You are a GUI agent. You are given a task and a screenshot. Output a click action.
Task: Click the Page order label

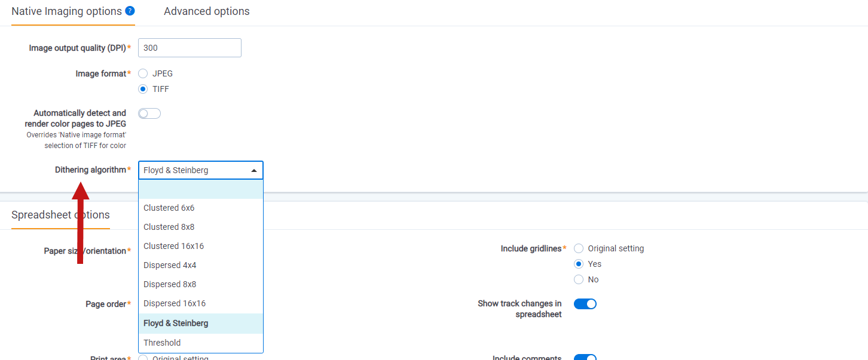point(106,304)
